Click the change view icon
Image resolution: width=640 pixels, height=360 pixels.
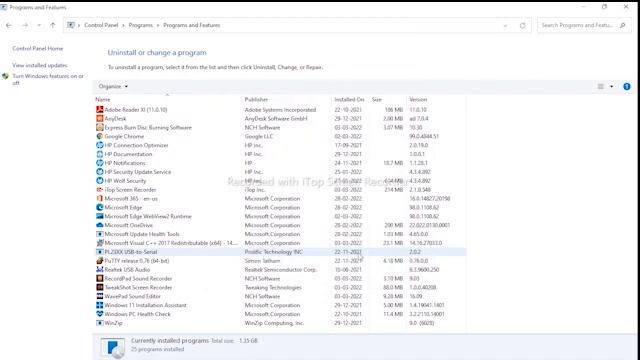(x=600, y=87)
